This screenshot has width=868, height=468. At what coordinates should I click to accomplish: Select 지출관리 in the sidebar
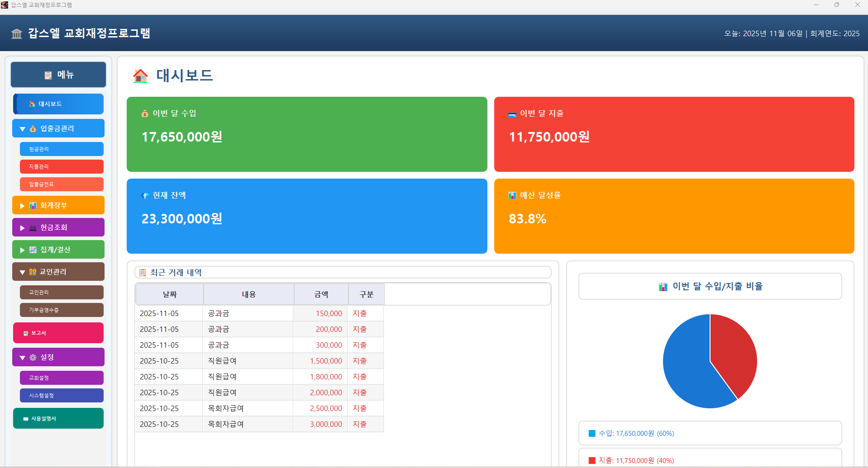click(x=62, y=166)
